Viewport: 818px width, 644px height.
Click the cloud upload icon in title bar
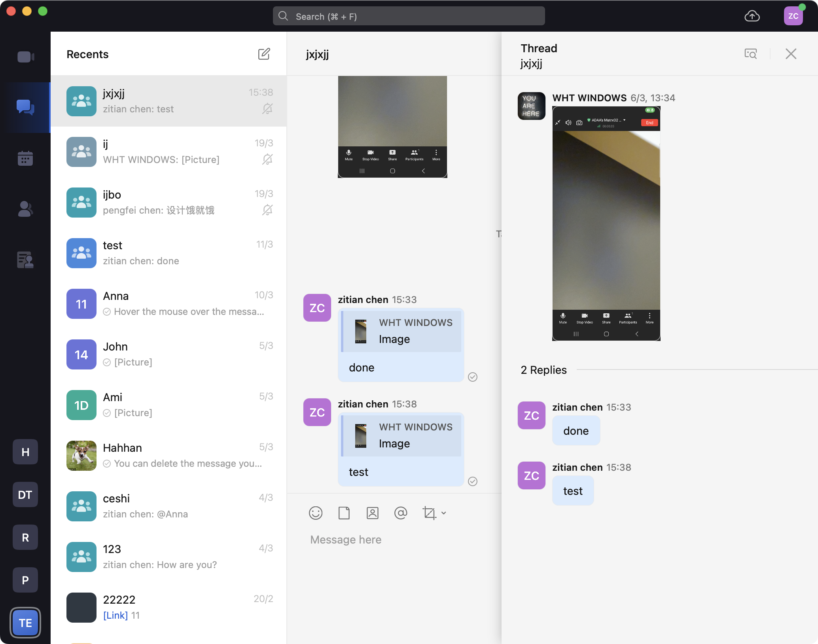click(752, 16)
